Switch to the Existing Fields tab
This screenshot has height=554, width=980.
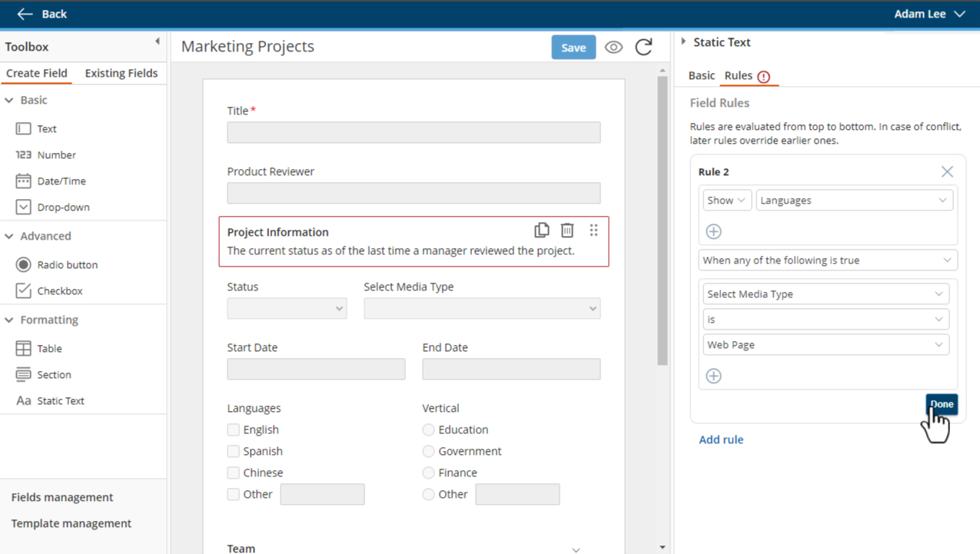(121, 73)
